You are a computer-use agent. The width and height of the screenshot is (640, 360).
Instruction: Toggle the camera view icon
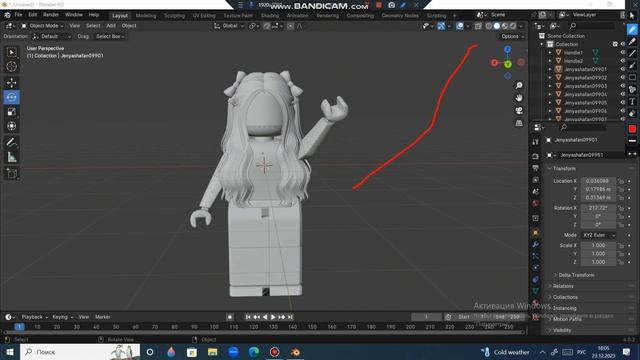tap(519, 111)
